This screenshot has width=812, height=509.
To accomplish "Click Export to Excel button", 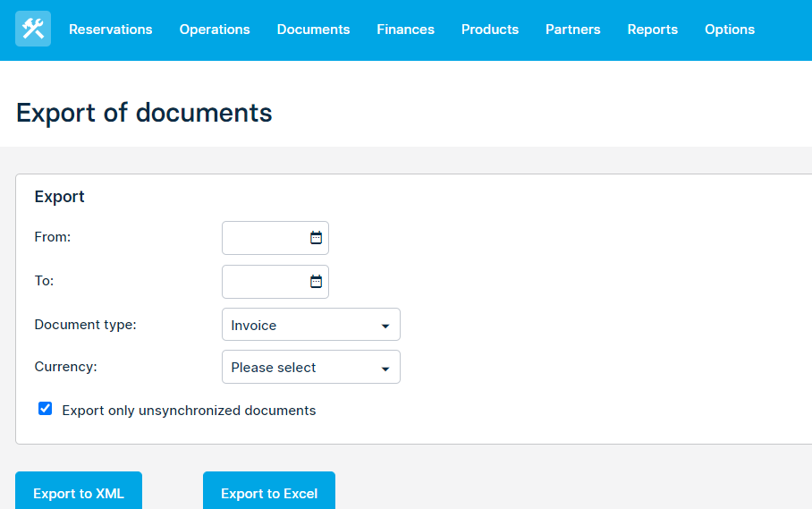I will point(269,492).
